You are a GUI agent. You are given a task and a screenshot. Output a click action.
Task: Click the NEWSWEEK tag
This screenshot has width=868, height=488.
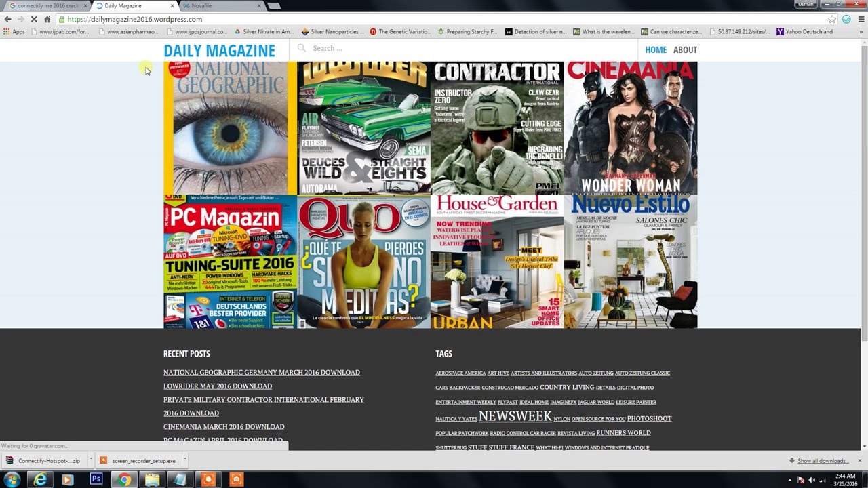(515, 416)
